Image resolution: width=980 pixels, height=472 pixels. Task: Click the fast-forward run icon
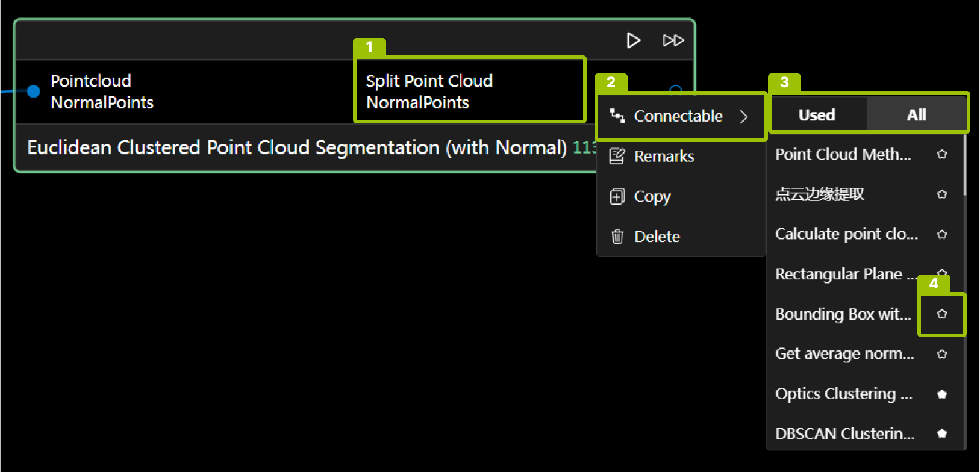(x=673, y=40)
